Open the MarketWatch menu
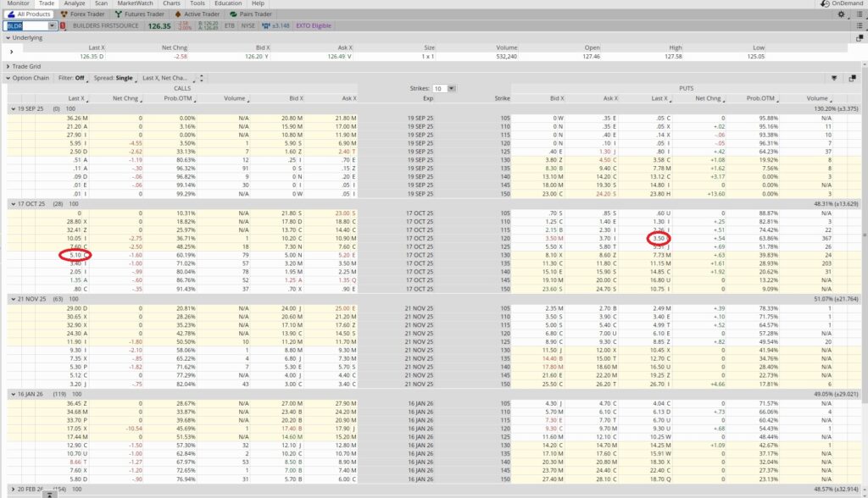Image resolution: width=868 pixels, height=498 pixels. pos(135,3)
